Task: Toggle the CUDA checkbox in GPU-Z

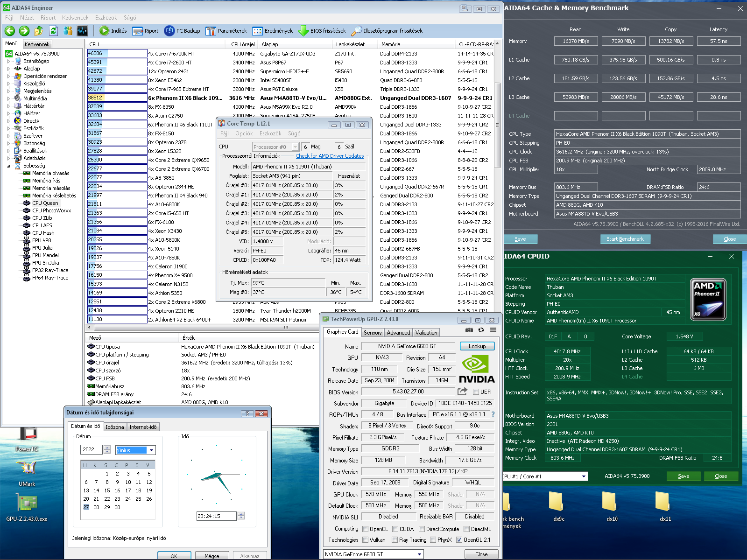Action: pyautogui.click(x=395, y=529)
